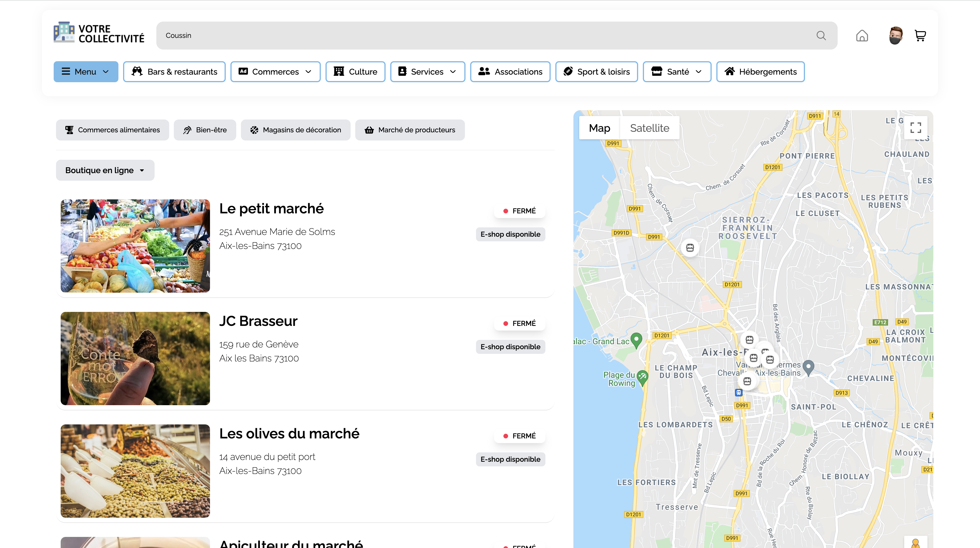
Task: Click the search magnifier icon
Action: point(821,35)
